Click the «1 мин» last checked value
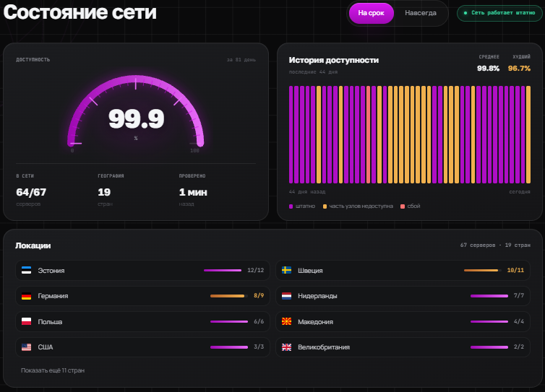Viewport: 545px width, 392px height. coord(193,192)
